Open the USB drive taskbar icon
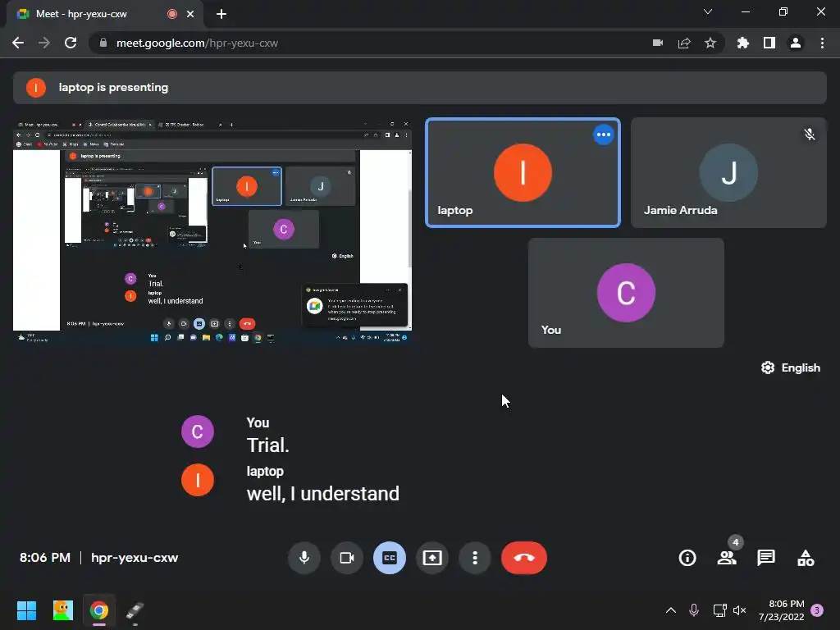 (135, 610)
